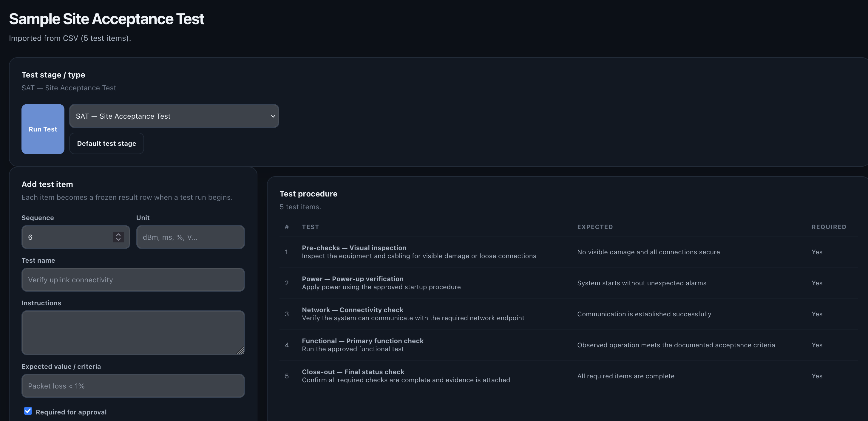The image size is (868, 421).
Task: Select 'Close-out — Final status check' test row
Action: (569, 376)
